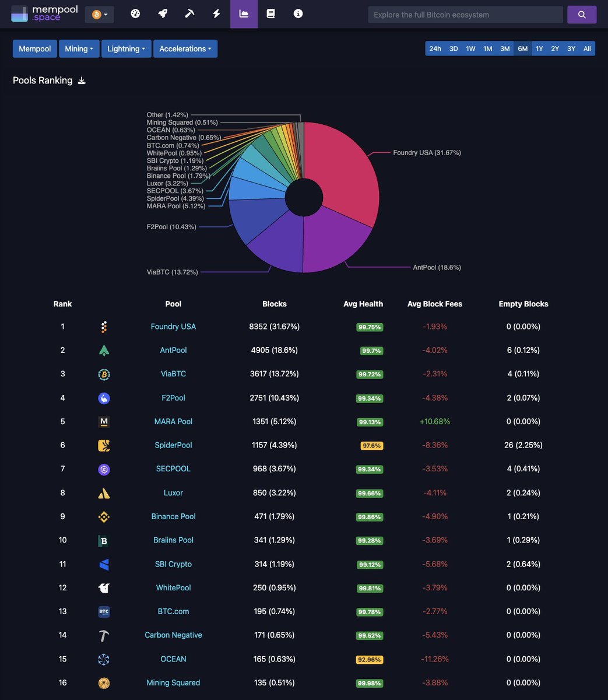This screenshot has width=608, height=700.
Task: Expand the Accelerations dropdown
Action: click(x=185, y=48)
